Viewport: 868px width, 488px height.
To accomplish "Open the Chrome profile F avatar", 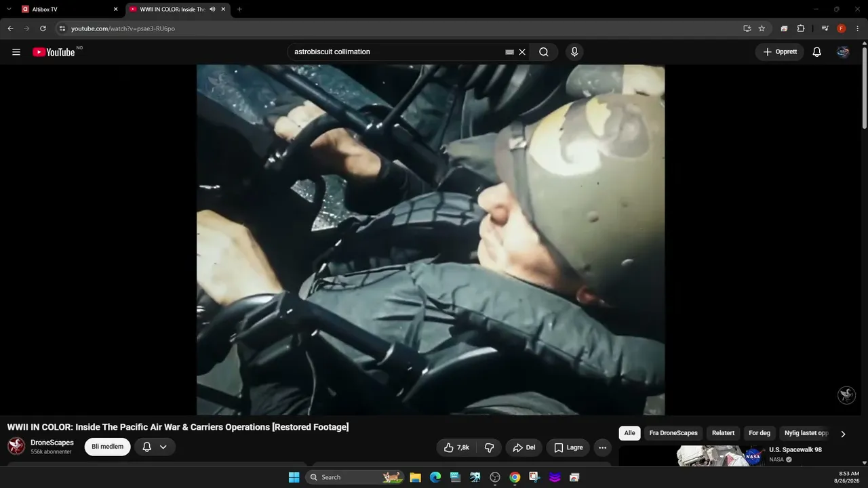I will tap(842, 28).
